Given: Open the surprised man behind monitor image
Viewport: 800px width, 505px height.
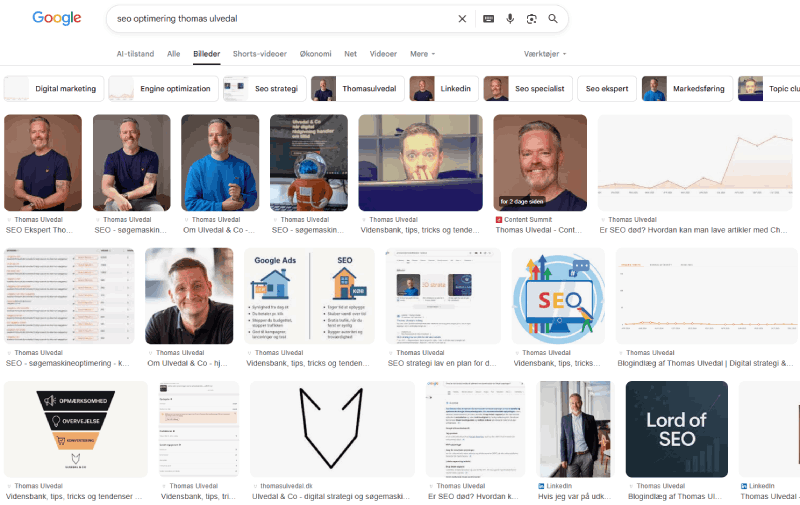Looking at the screenshot, I should click(x=420, y=163).
